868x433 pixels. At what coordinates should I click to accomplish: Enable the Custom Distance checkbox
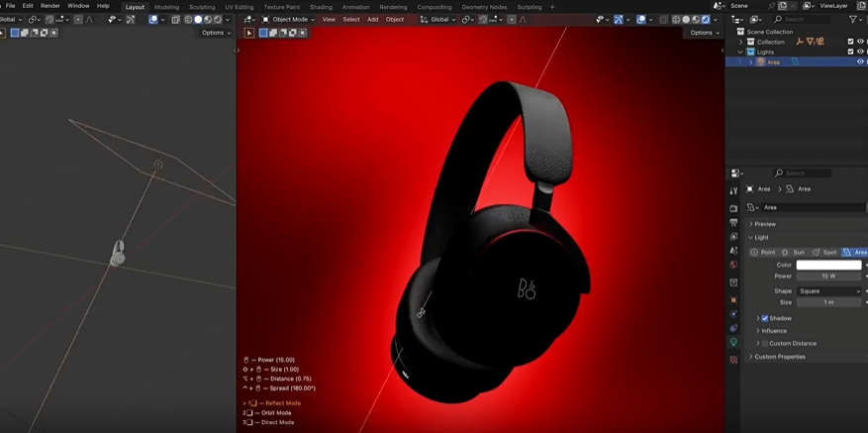pos(765,343)
